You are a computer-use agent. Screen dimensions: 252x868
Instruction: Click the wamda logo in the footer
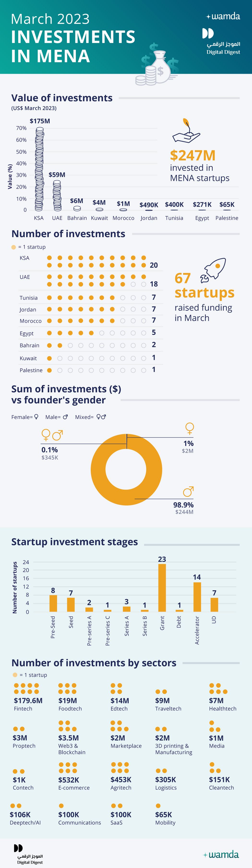221,855
